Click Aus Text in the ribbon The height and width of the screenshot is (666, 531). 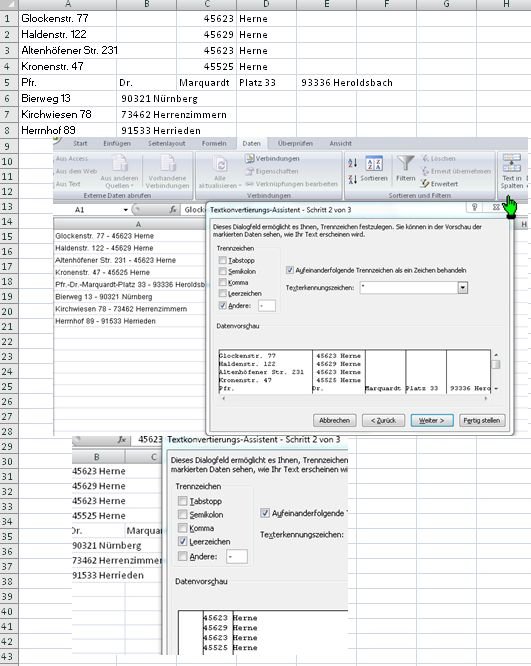tap(68, 184)
